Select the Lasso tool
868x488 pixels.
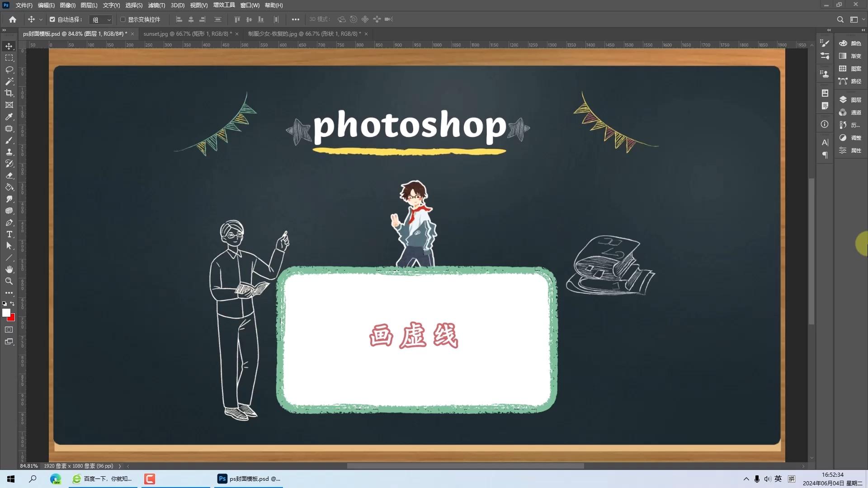point(9,70)
